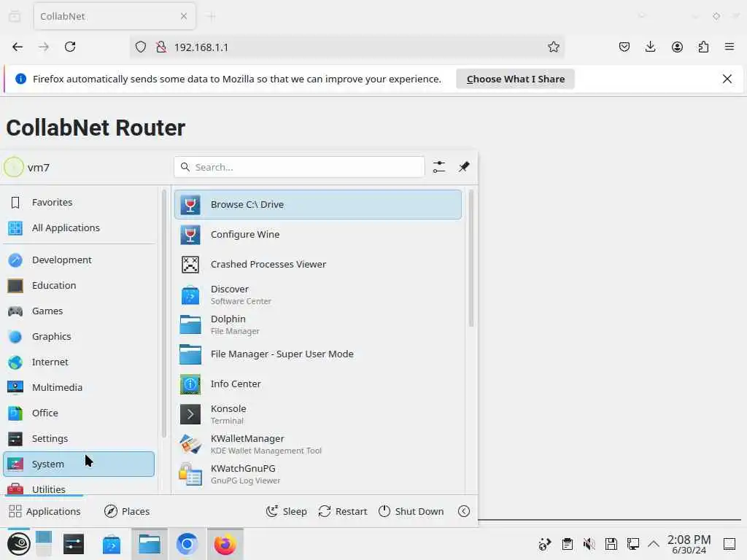This screenshot has height=560, width=747.
Task: Open the Office category
Action: tap(79, 413)
